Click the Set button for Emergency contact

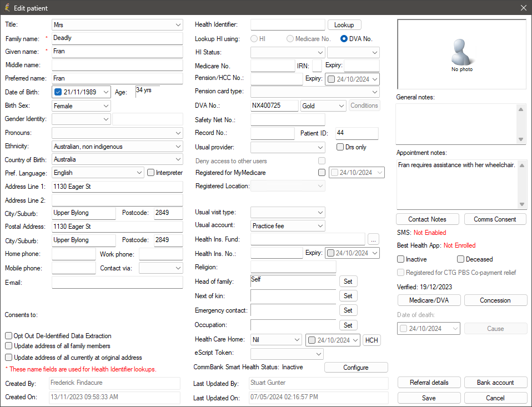[348, 310]
